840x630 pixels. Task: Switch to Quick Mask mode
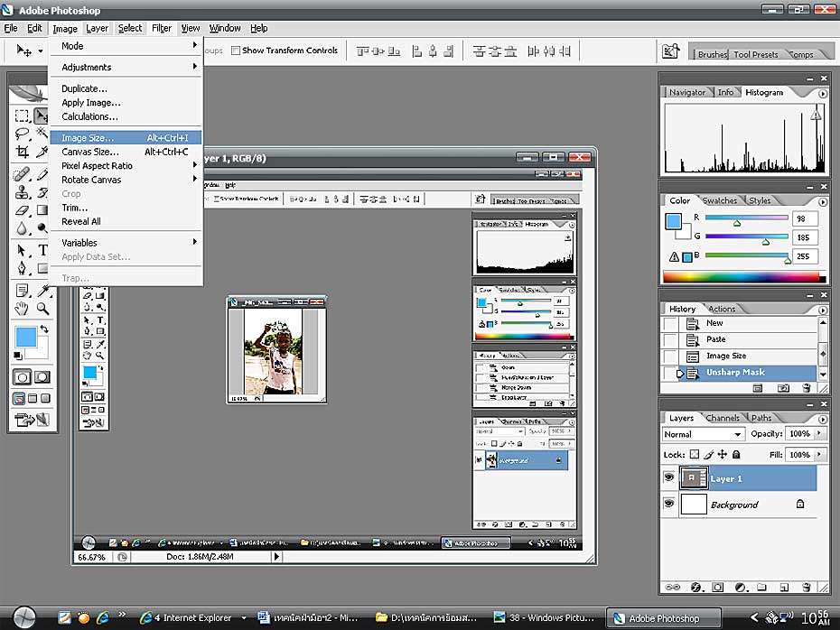42,377
